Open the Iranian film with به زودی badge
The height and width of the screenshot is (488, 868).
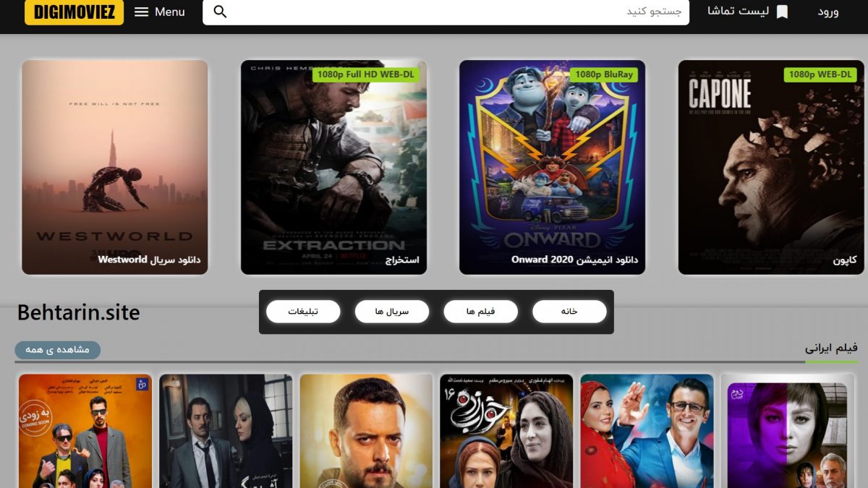click(85, 431)
